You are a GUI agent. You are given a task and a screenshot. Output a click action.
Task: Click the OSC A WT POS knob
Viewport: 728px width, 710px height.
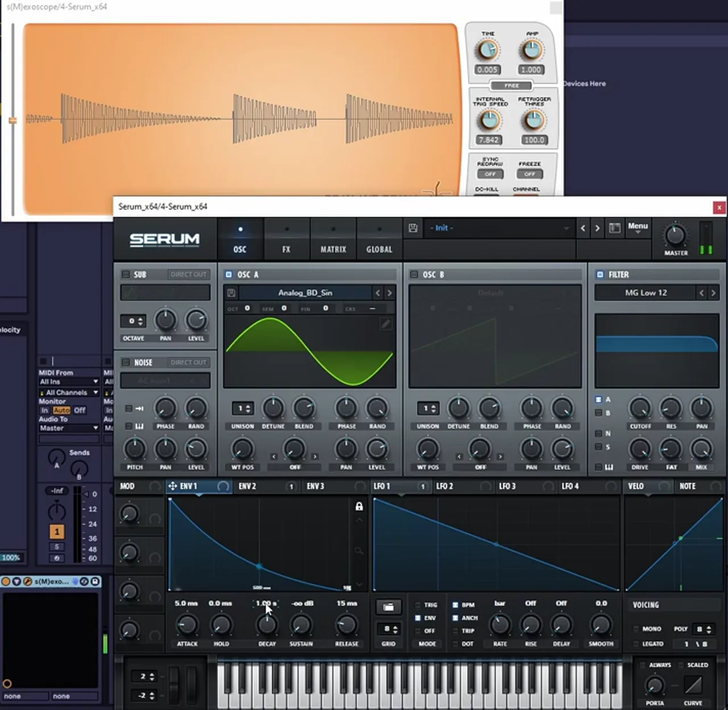242,449
